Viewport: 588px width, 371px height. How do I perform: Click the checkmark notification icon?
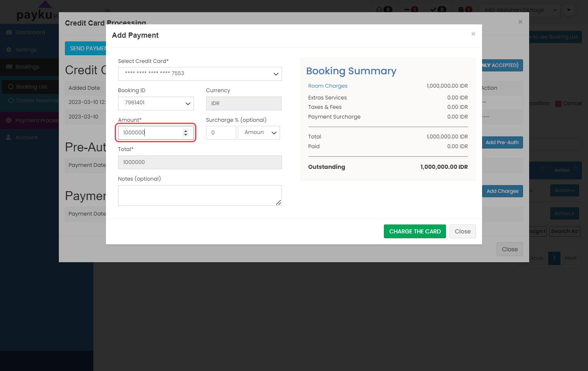pos(434,10)
